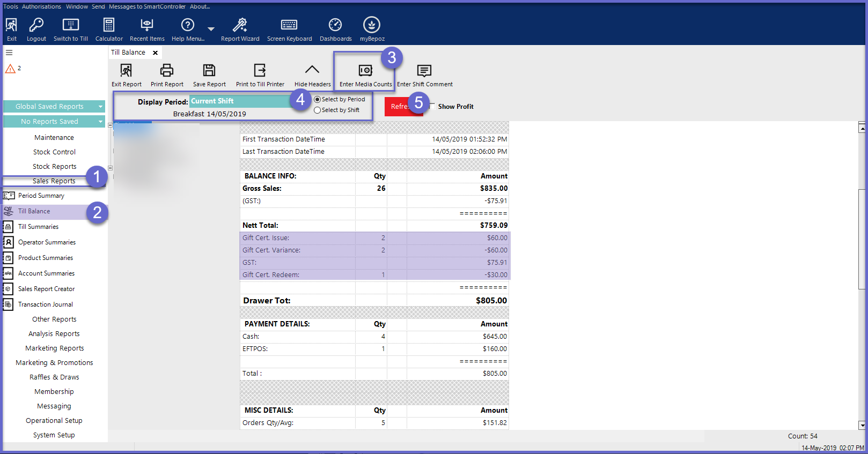Open Dashboards from the toolbar

click(335, 25)
